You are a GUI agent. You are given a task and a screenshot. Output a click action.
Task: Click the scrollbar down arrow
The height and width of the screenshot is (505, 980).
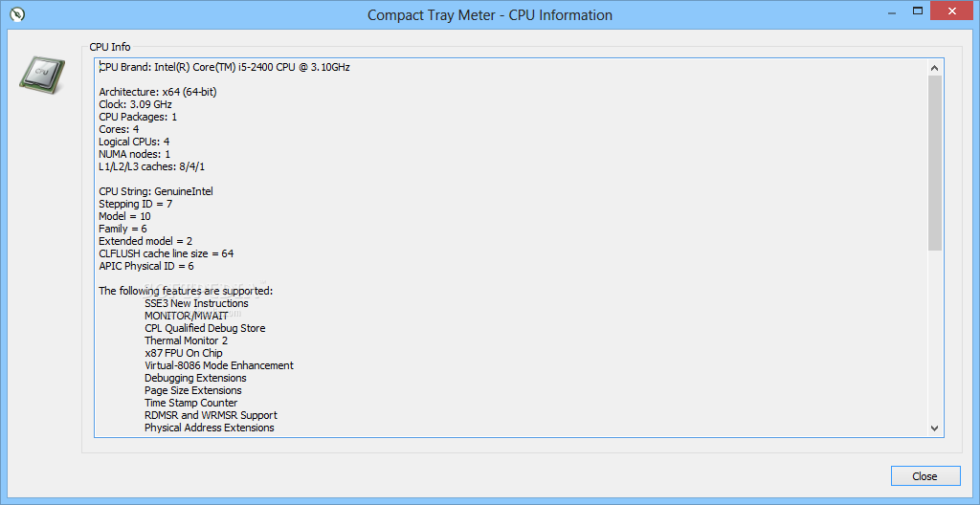(934, 428)
